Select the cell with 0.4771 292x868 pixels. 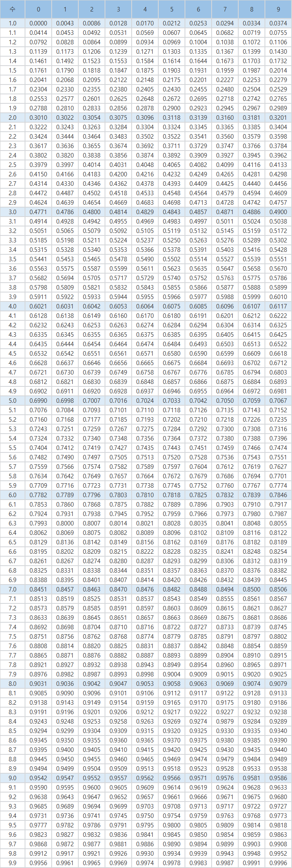pos(39,212)
